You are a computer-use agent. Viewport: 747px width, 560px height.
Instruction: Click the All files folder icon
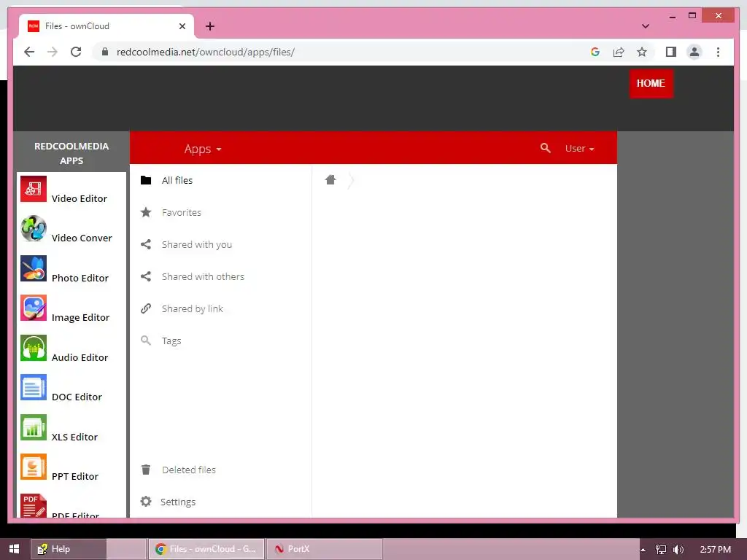tap(146, 180)
